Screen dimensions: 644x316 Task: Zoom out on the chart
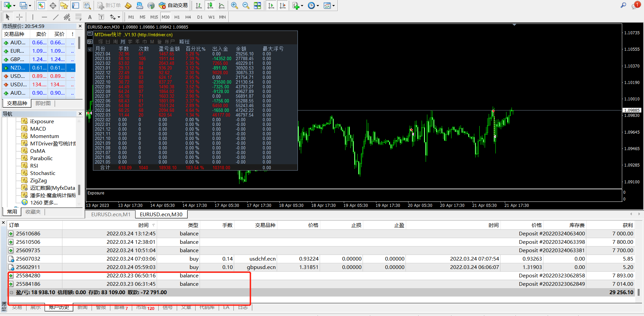246,6
